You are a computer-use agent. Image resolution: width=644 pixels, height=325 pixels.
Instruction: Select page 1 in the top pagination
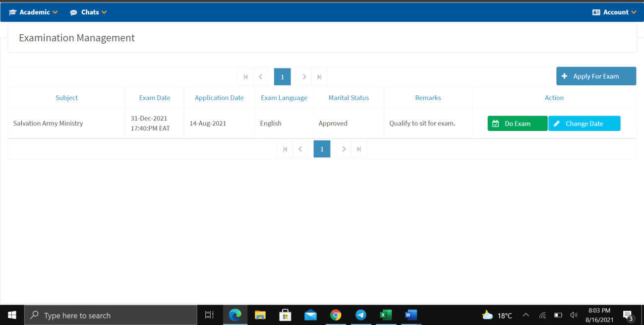pos(282,77)
